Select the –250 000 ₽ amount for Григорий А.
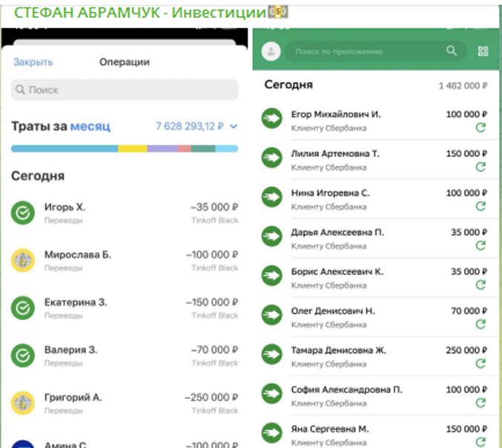Viewport: 502px width, 448px height. 211,398
